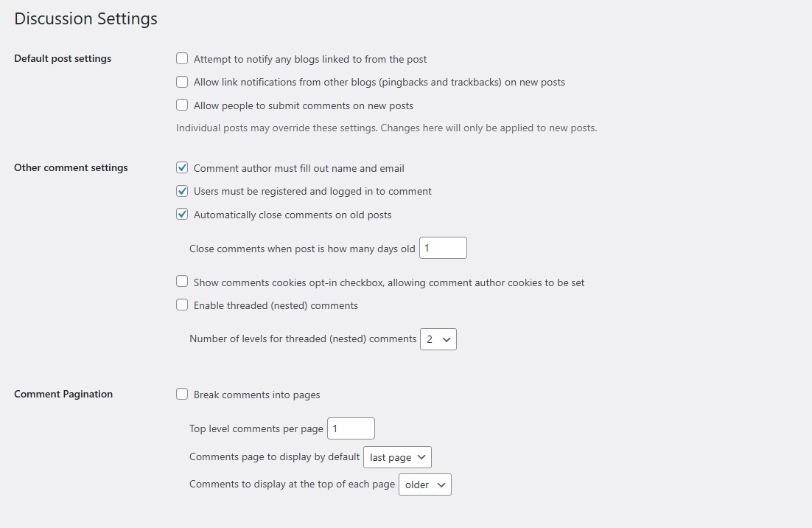812x528 pixels.
Task: Click the "Other comment settings" section label
Action: [70, 167]
